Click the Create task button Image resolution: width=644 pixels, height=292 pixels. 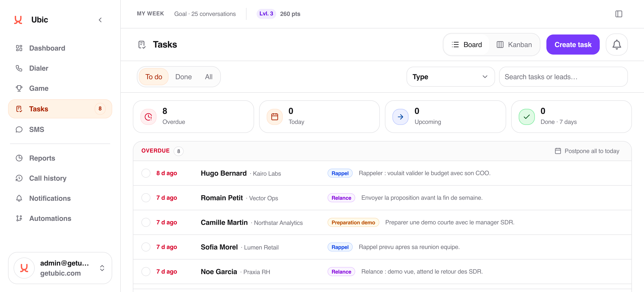click(573, 45)
